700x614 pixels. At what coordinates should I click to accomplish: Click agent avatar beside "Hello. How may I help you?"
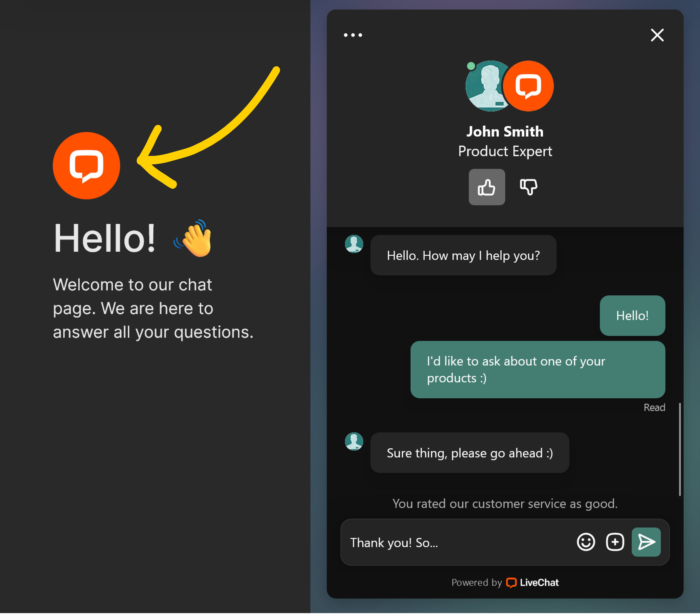point(354,244)
